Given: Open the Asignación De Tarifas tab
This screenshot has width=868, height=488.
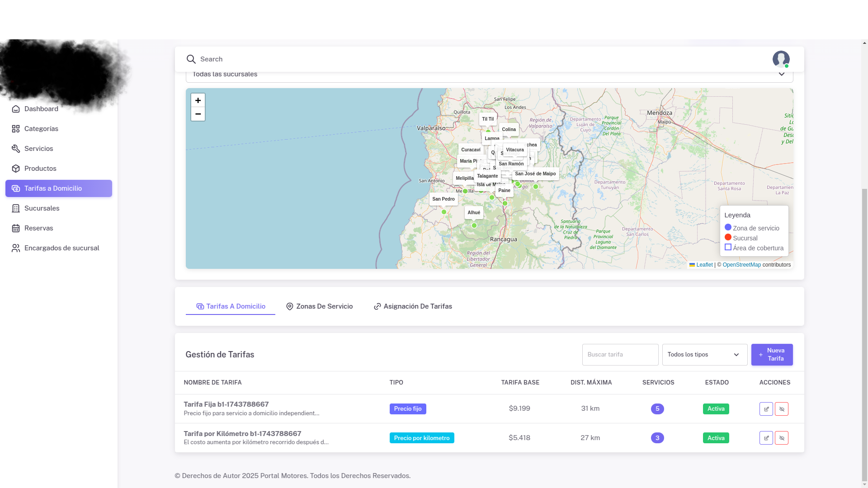Looking at the screenshot, I should (x=413, y=306).
